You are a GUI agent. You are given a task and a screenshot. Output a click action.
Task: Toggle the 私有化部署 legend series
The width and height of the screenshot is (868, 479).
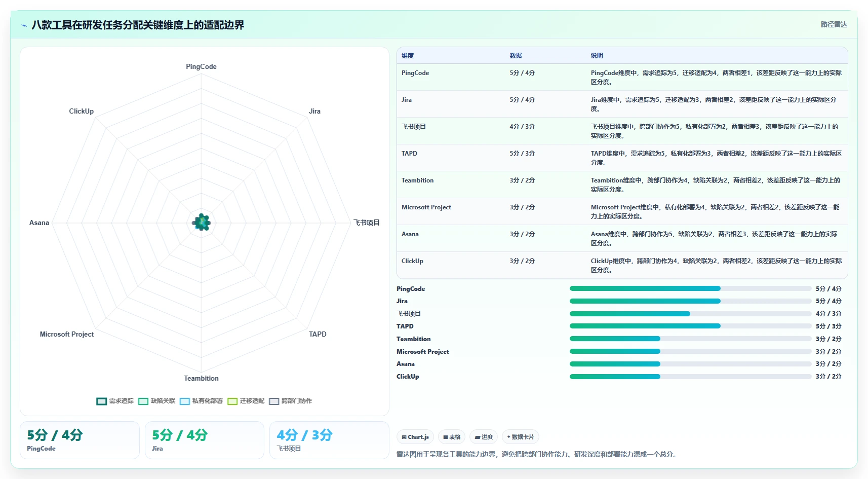click(201, 401)
